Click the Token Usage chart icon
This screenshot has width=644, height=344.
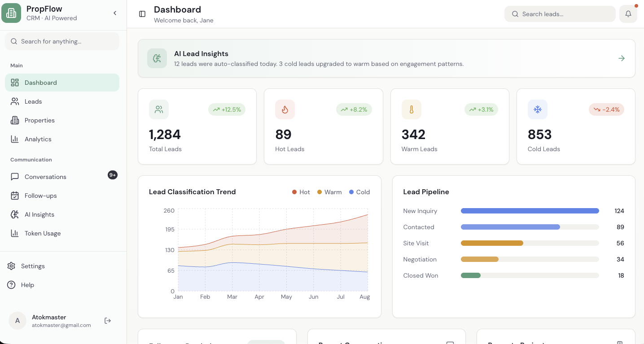(x=15, y=233)
